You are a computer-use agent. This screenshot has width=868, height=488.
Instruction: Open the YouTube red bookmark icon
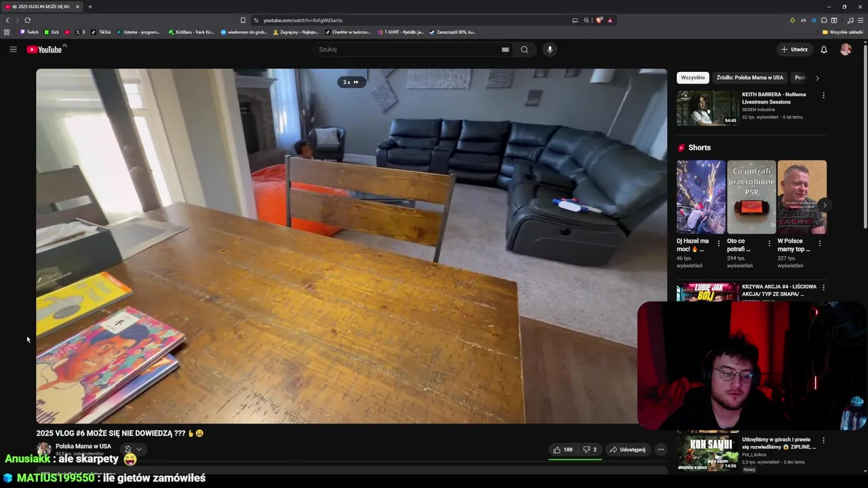pyautogui.click(x=67, y=32)
